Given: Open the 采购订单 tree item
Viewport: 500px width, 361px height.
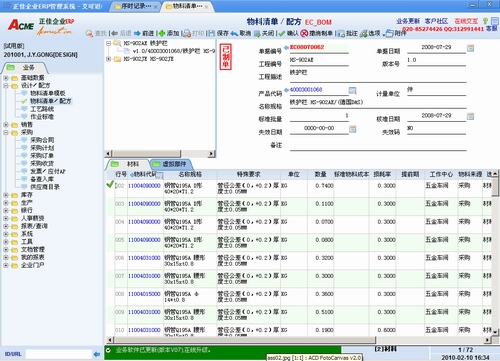Looking at the screenshot, I should pyautogui.click(x=42, y=156).
